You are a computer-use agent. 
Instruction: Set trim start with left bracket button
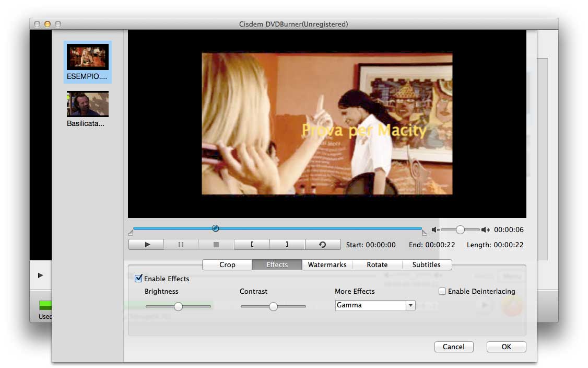(252, 245)
